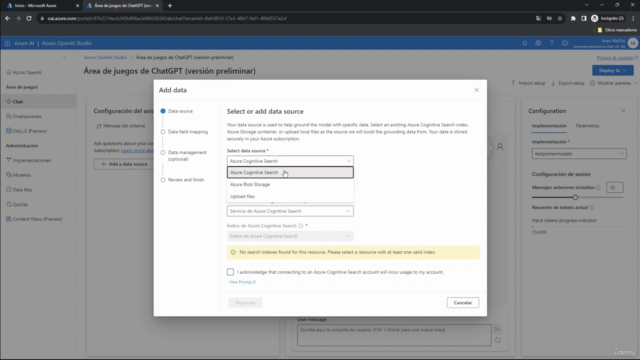This screenshot has width=640, height=360.
Task: Click the clear chat refresh icon below send
Action: 498,340
